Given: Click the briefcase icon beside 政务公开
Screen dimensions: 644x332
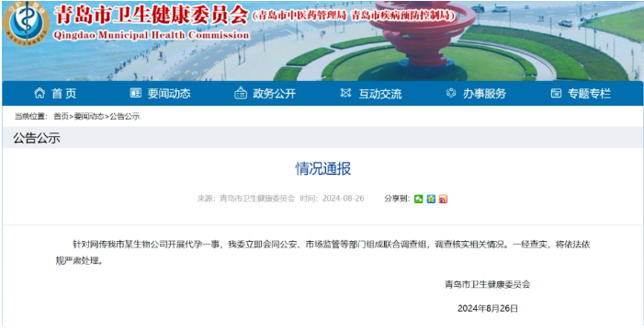Looking at the screenshot, I should point(241,93).
